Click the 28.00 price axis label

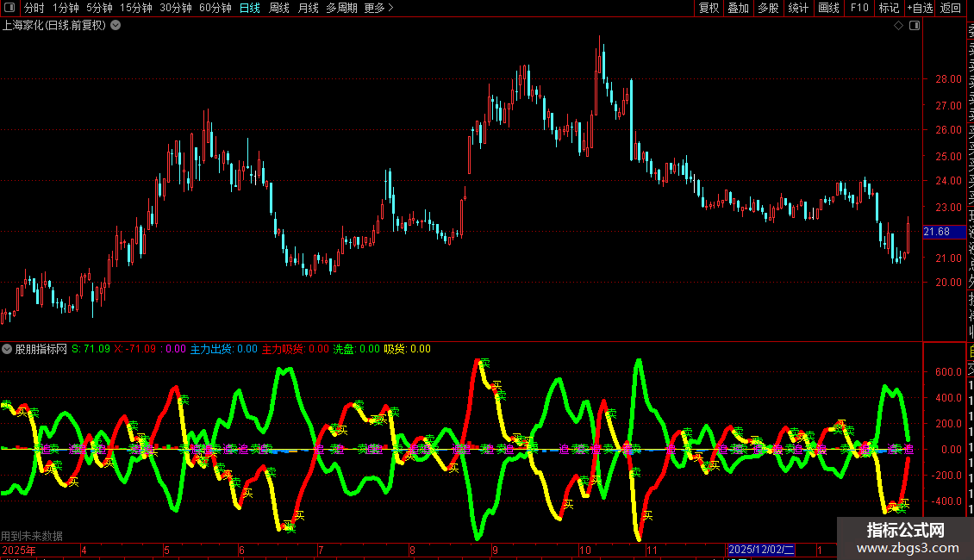coord(948,79)
